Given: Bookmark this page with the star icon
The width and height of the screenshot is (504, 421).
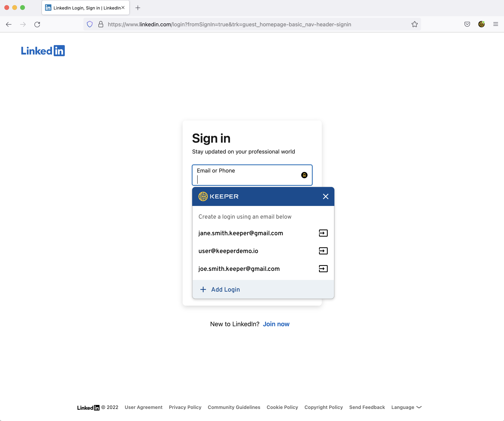Looking at the screenshot, I should point(414,24).
